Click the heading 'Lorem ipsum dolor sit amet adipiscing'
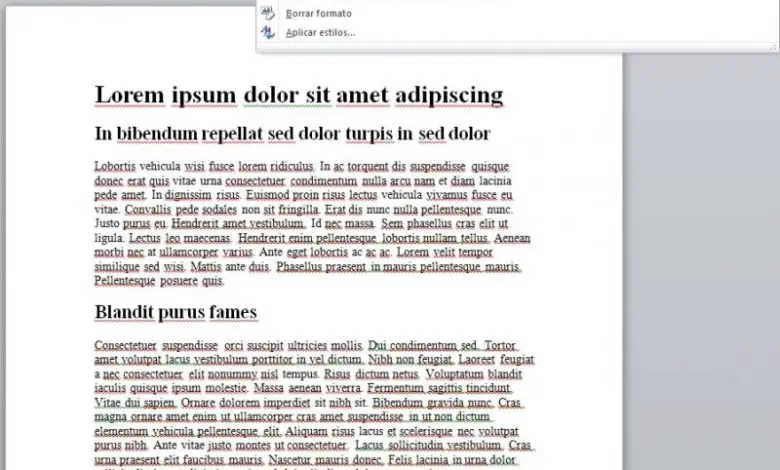The height and width of the screenshot is (470, 780). pyautogui.click(x=299, y=94)
